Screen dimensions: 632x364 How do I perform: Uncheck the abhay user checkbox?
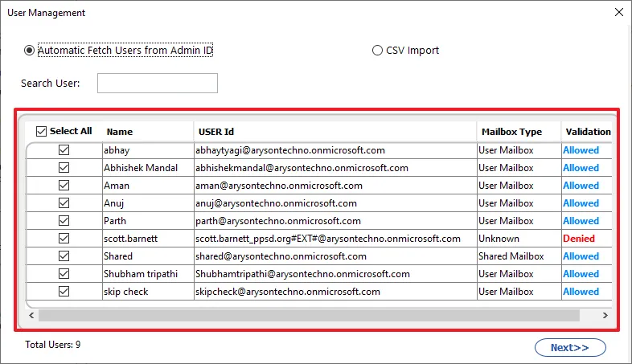(64, 149)
